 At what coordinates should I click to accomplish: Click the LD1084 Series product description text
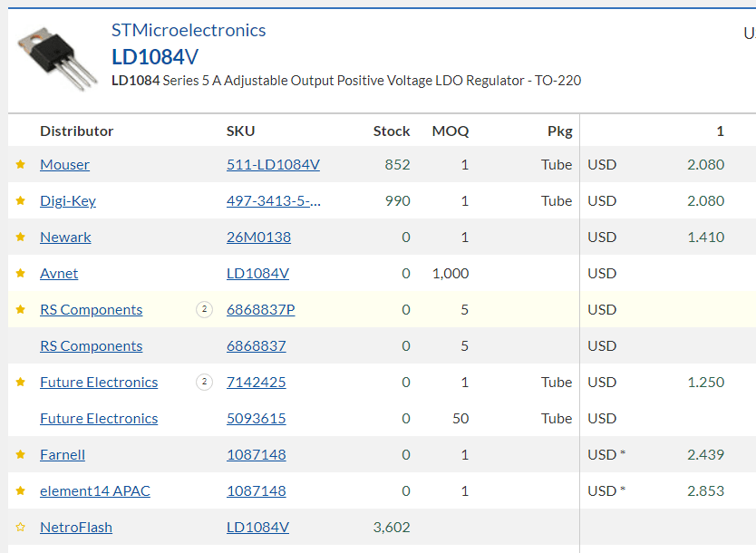[x=346, y=81]
